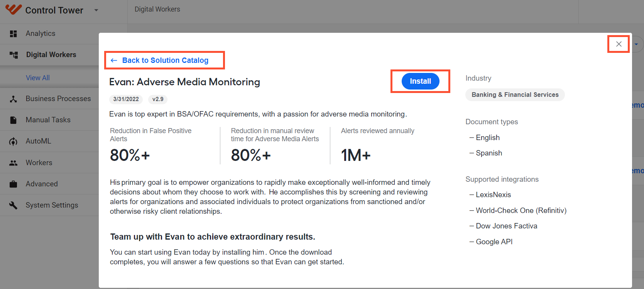Screen dimensions: 644x289
Task: Select the Workers people icon
Action: pos(14,163)
